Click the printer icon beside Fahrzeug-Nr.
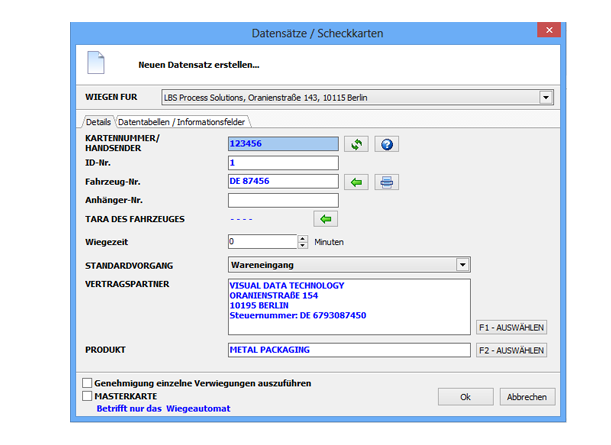The width and height of the screenshot is (611, 445). click(x=387, y=181)
